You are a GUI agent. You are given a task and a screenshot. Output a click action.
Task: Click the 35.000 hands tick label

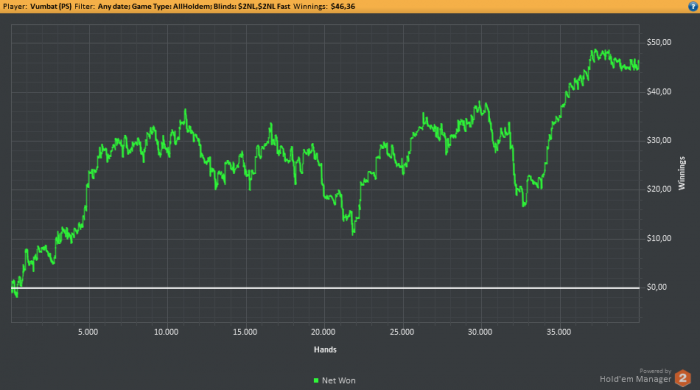[x=559, y=332]
